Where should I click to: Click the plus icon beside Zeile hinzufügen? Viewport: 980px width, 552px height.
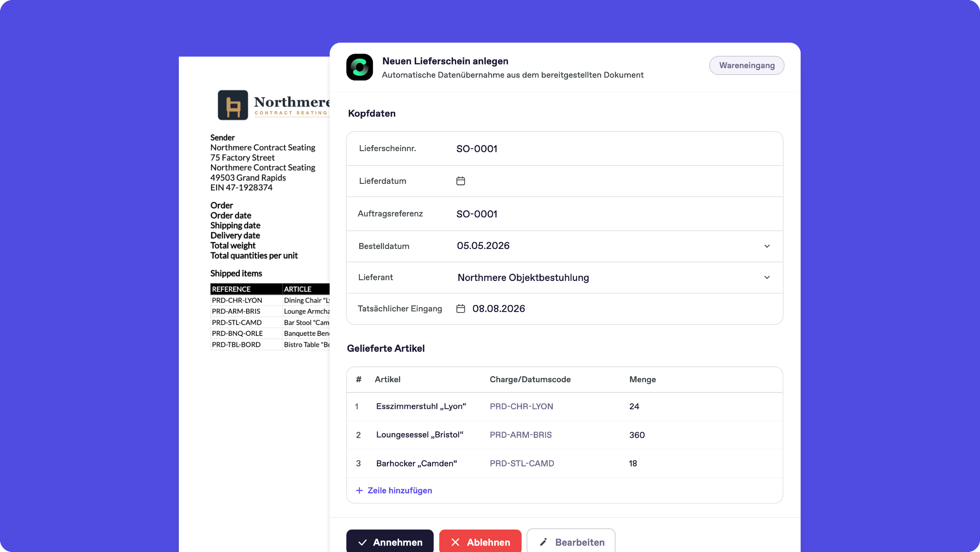[359, 490]
